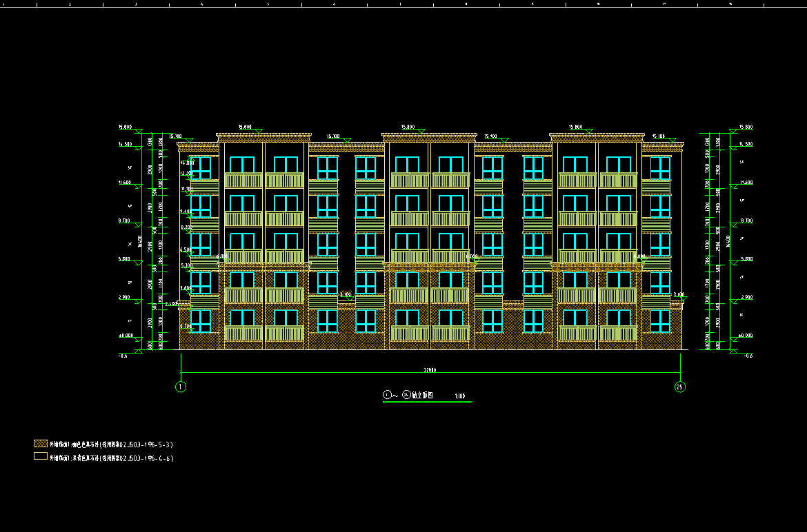Select legend note ending in 6-4-6
Screen dimensions: 807x532
111,458
